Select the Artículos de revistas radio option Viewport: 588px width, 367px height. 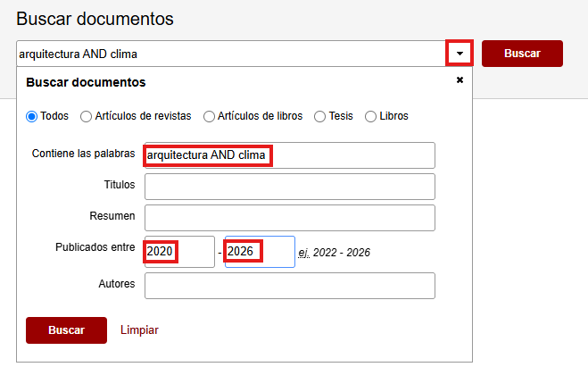coord(86,116)
